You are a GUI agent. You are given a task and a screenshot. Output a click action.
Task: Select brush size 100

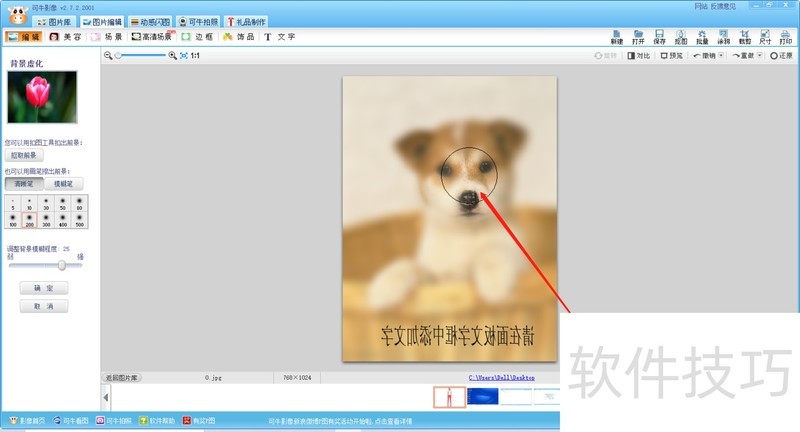coord(13,220)
